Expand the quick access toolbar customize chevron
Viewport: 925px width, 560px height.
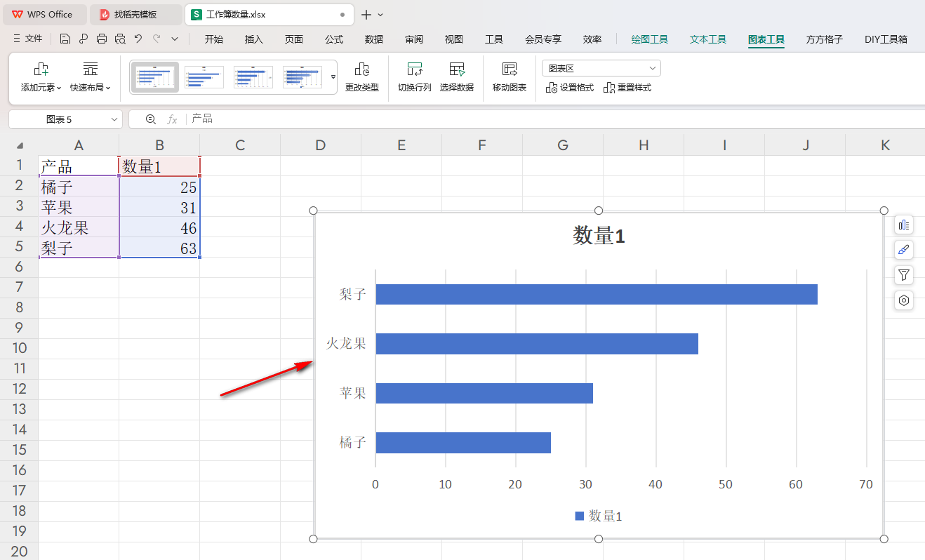pos(175,39)
